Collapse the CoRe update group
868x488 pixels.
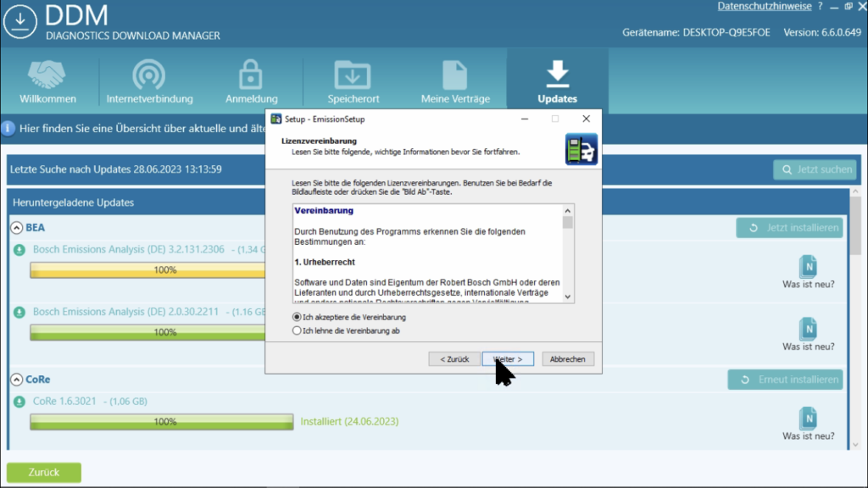pos(17,380)
